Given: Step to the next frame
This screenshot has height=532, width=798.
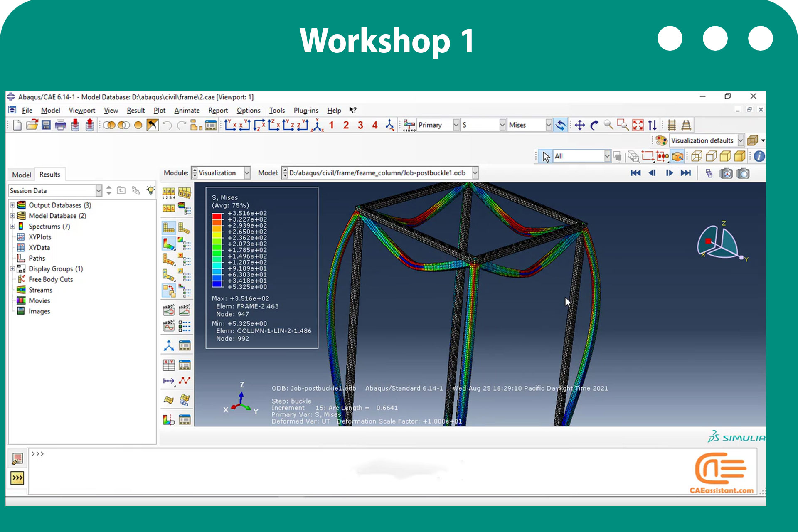Looking at the screenshot, I should (x=669, y=173).
